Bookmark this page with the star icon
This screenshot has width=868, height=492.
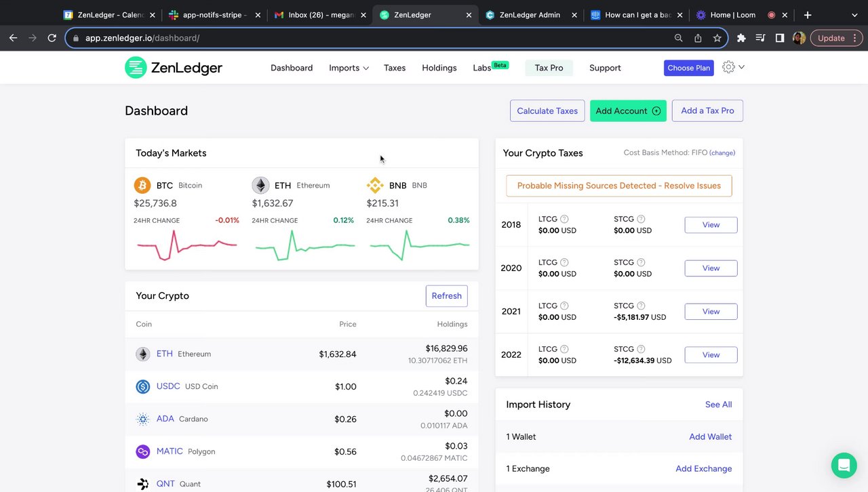pyautogui.click(x=717, y=38)
